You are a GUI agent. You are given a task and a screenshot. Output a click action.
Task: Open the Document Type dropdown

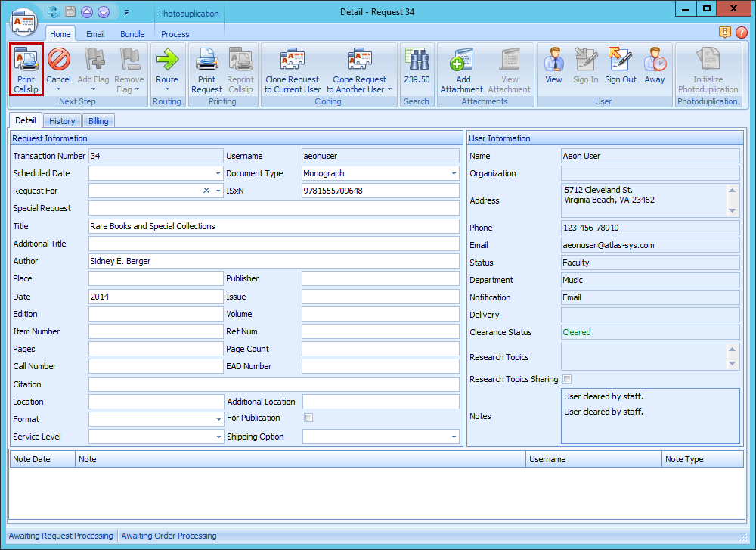(x=454, y=173)
